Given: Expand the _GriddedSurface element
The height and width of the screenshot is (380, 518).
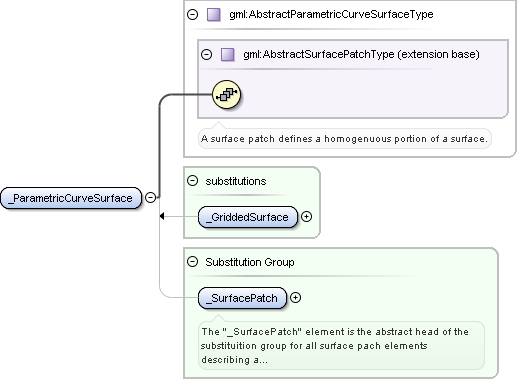Looking at the screenshot, I should [306, 217].
